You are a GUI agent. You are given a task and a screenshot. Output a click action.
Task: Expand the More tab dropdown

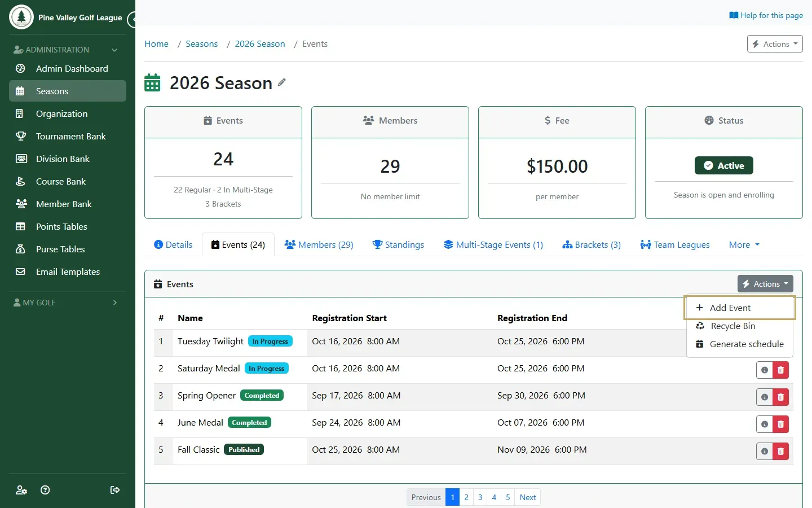(x=744, y=244)
